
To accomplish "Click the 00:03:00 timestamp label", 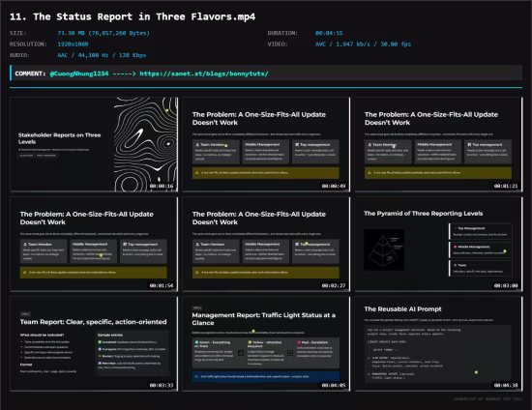I will [x=506, y=285].
